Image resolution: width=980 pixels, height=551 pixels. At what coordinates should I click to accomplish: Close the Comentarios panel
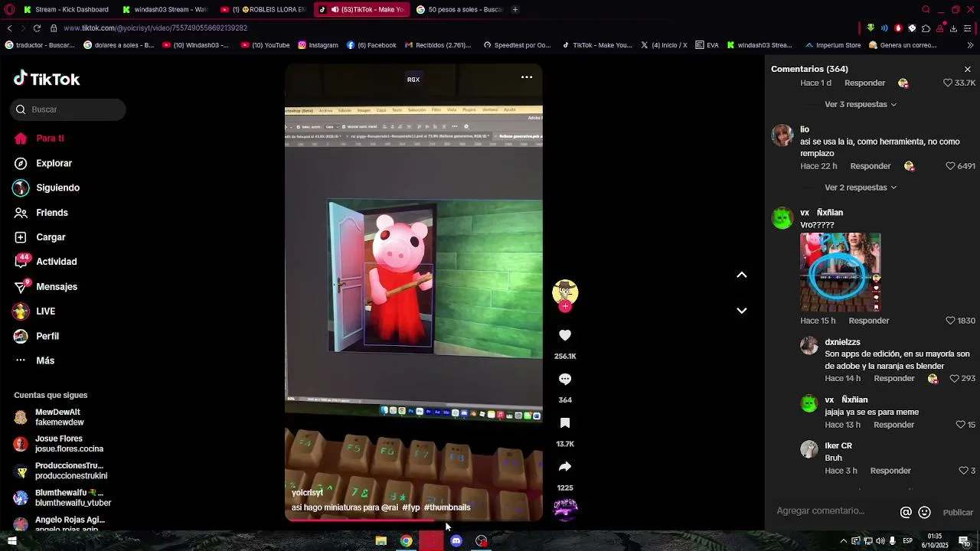pyautogui.click(x=968, y=69)
